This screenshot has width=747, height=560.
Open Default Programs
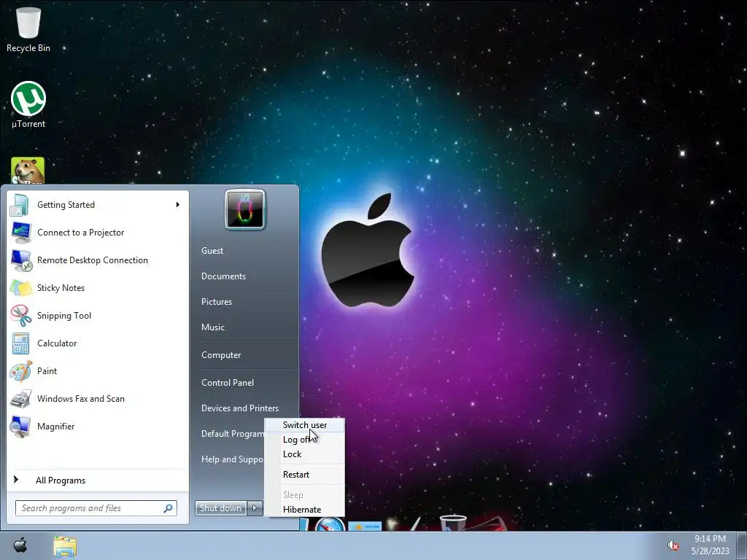[x=231, y=434]
